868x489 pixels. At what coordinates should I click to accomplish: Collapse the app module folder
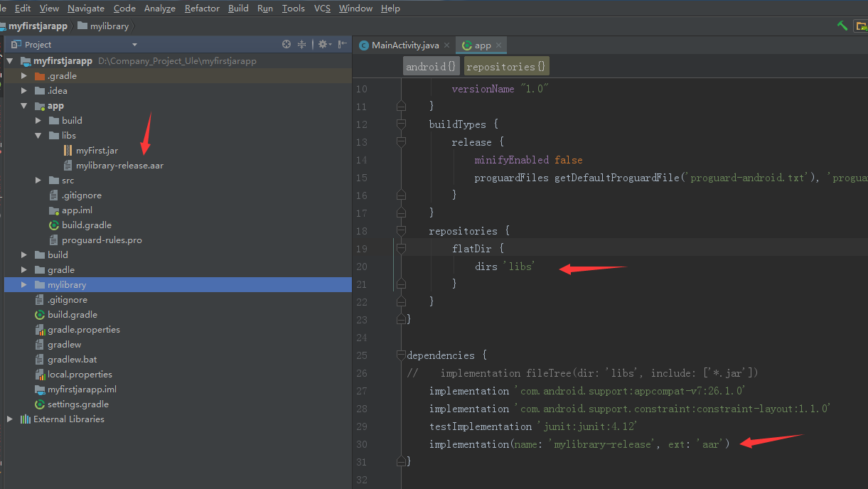(x=23, y=106)
